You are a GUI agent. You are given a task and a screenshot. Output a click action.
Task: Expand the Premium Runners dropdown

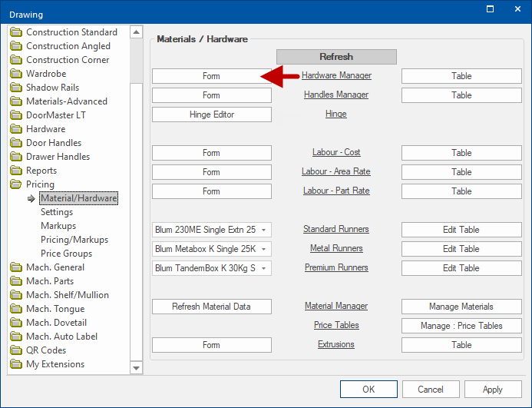[x=263, y=268]
